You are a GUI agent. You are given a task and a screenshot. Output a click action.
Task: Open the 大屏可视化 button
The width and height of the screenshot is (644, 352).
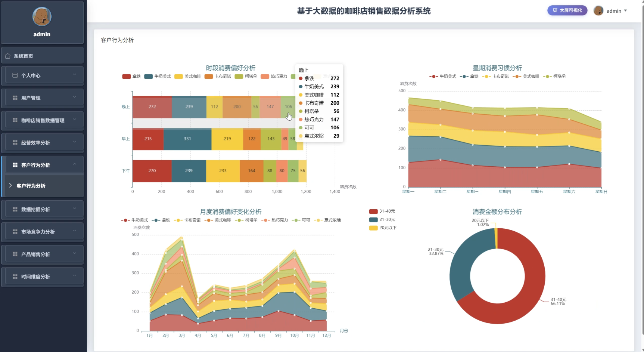567,10
